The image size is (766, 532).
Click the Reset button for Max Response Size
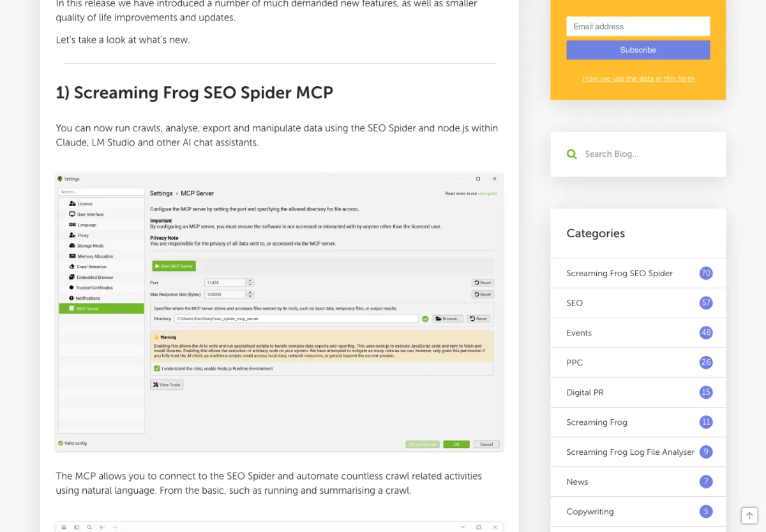click(483, 294)
